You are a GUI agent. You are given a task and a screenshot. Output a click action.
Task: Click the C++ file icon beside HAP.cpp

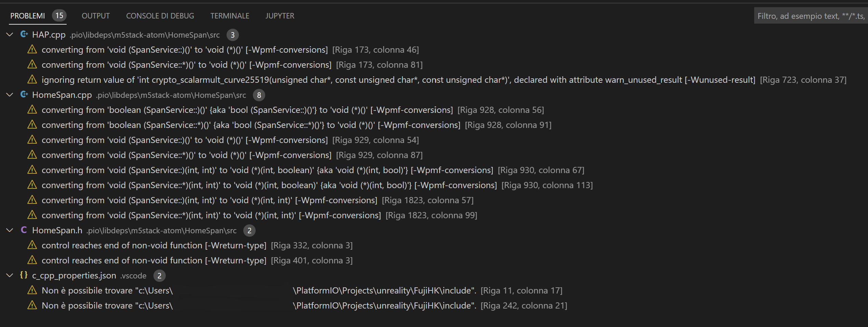pyautogui.click(x=24, y=35)
